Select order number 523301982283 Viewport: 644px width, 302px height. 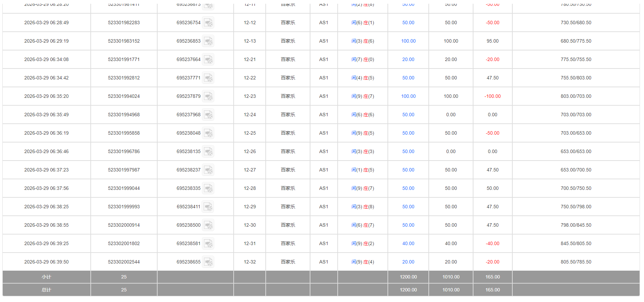tap(124, 22)
